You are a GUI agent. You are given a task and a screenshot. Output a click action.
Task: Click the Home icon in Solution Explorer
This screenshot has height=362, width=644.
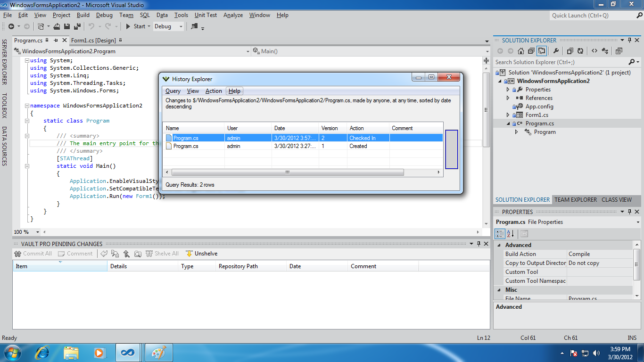521,51
